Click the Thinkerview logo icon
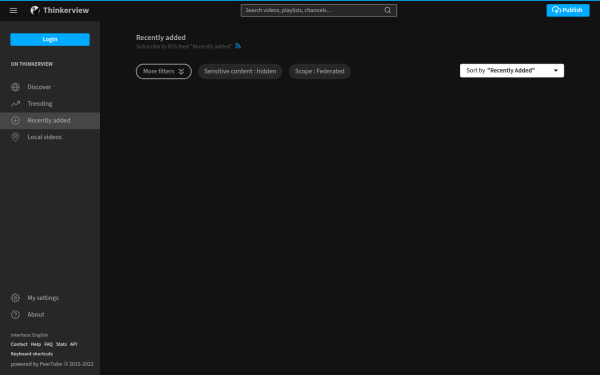The width and height of the screenshot is (600, 375). pyautogui.click(x=35, y=10)
